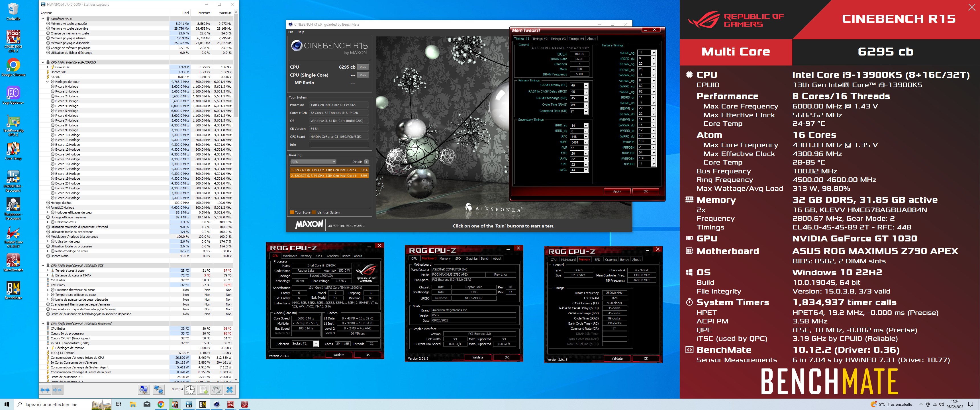Click Validate in CPU tab CPU-Z window
980x410 pixels.
[x=339, y=355]
